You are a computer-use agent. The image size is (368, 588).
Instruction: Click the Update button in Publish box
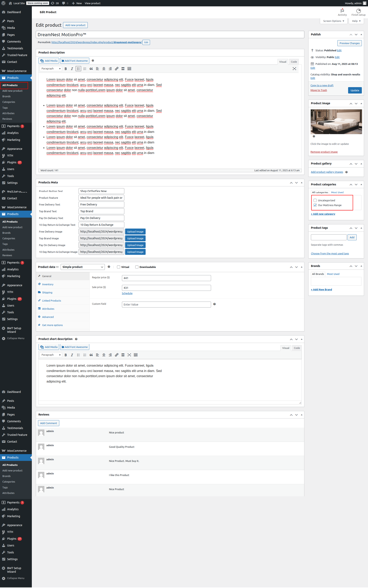(x=355, y=90)
